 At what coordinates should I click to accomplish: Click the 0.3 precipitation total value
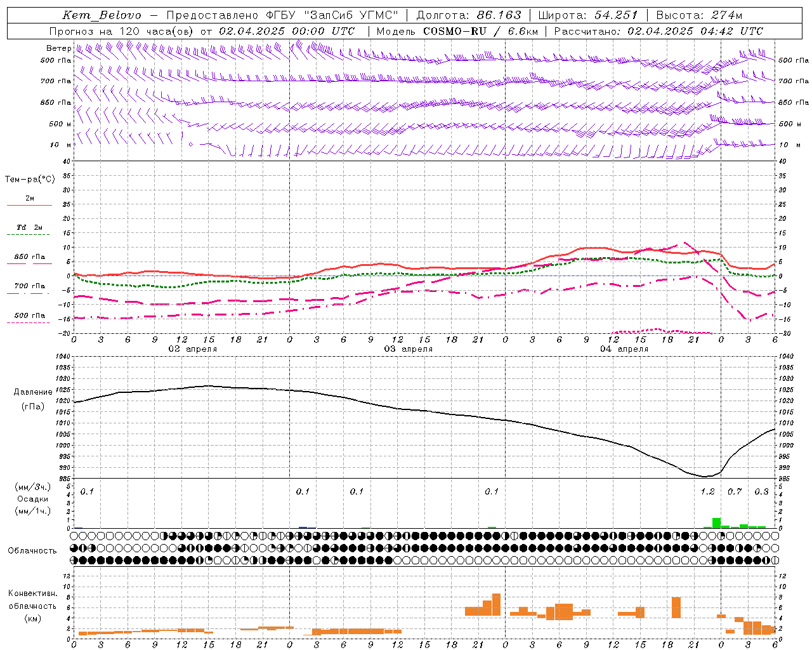tap(761, 492)
